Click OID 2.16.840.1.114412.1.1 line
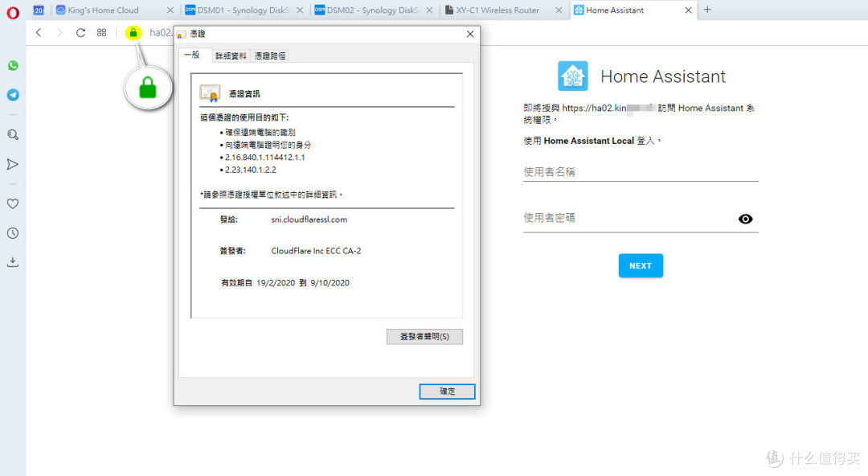 (264, 158)
